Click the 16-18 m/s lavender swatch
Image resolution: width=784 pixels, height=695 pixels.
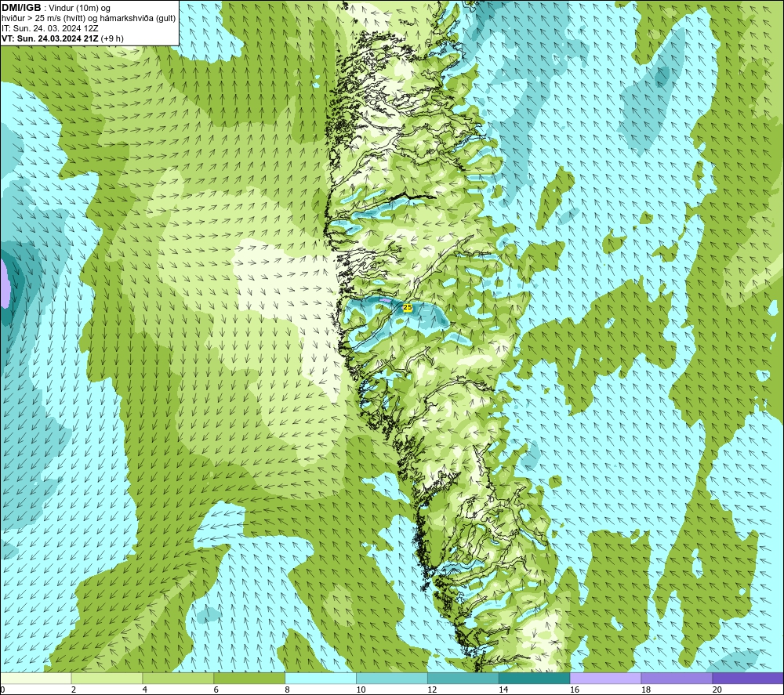click(x=605, y=678)
